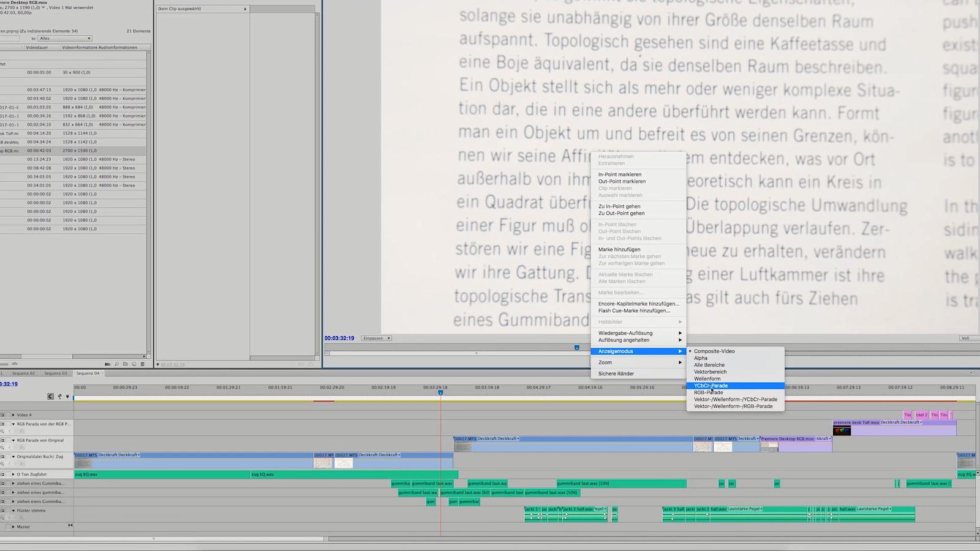
Task: Collapse the Originaldatei Buch/ Zug track
Action: pos(13,457)
